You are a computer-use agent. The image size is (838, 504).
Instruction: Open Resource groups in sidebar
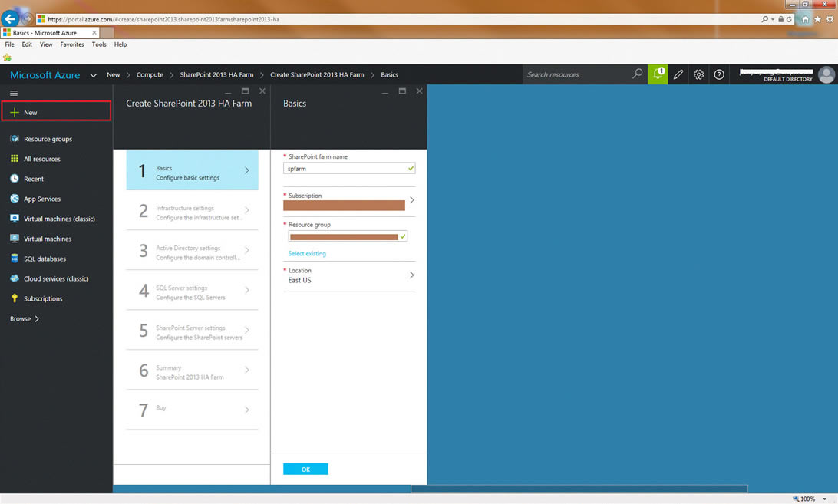click(48, 139)
